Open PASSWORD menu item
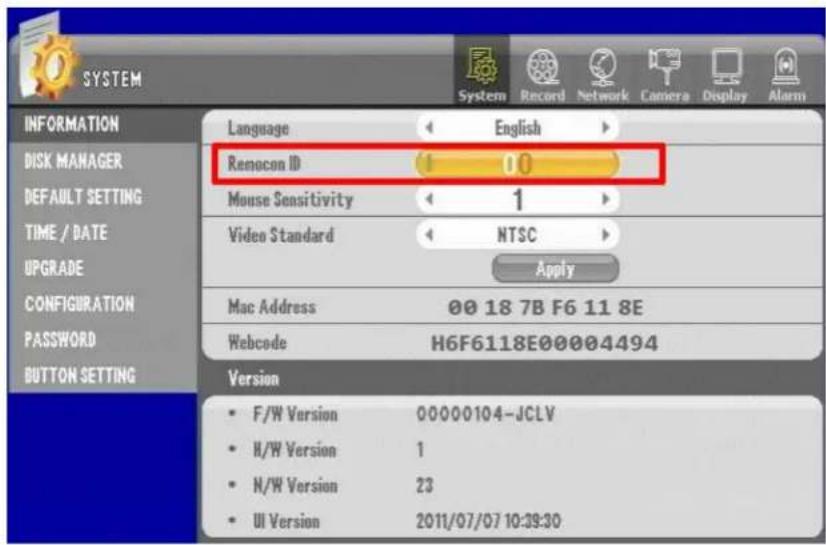Image resolution: width=826 pixels, height=545 pixels. pos(60,340)
